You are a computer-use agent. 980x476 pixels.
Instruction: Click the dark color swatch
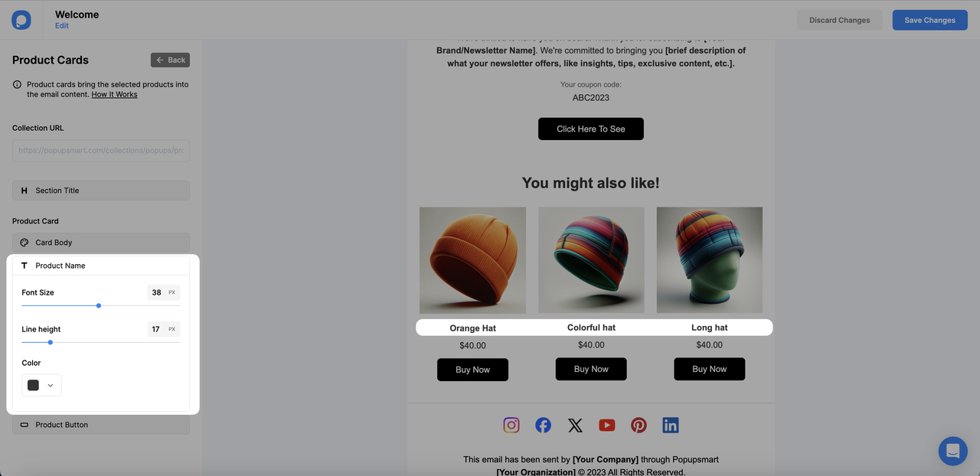33,386
